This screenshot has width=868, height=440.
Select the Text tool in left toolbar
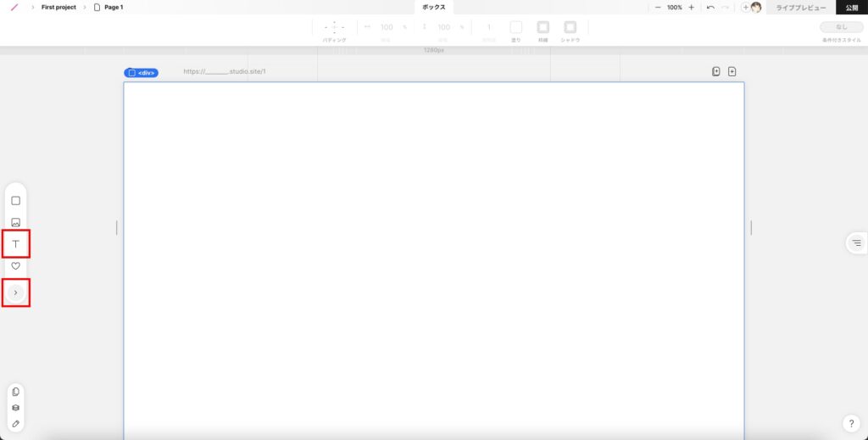(x=15, y=244)
